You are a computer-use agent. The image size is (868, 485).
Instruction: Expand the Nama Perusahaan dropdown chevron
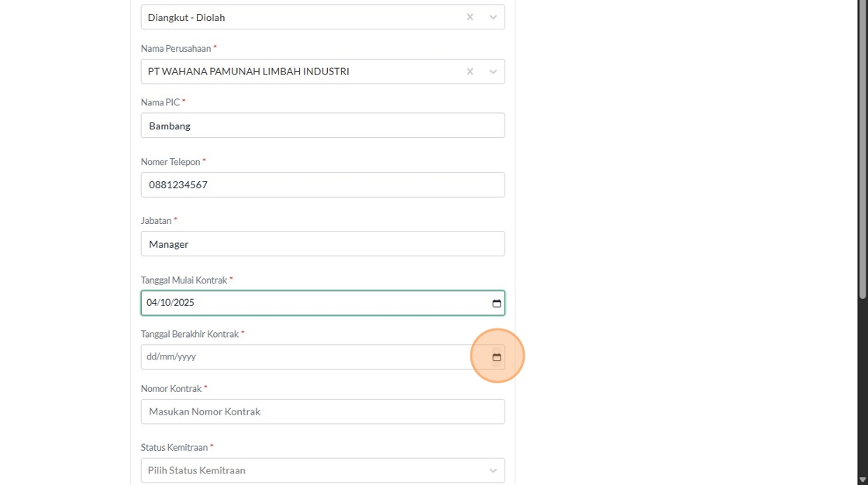[493, 71]
